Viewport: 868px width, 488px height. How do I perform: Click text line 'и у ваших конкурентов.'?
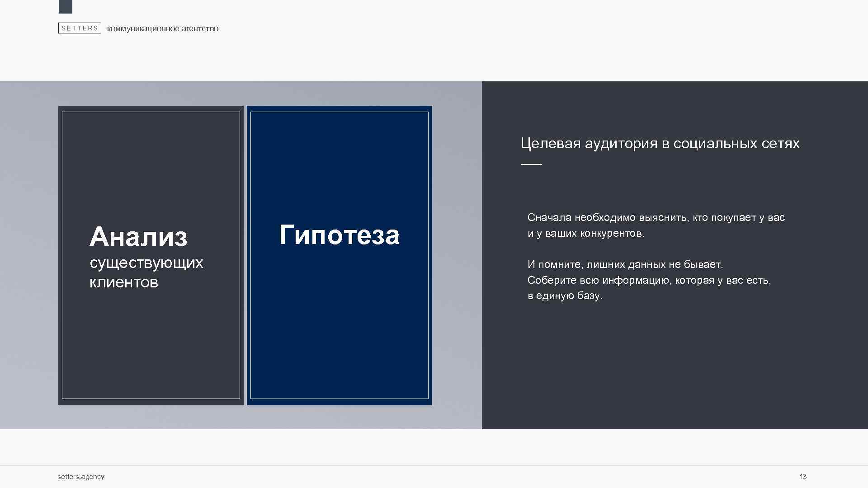585,233
